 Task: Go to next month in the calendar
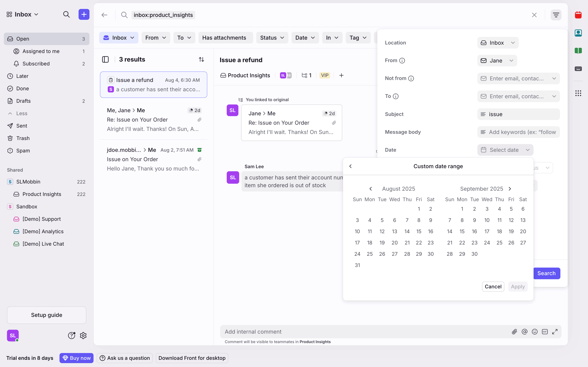coord(510,189)
